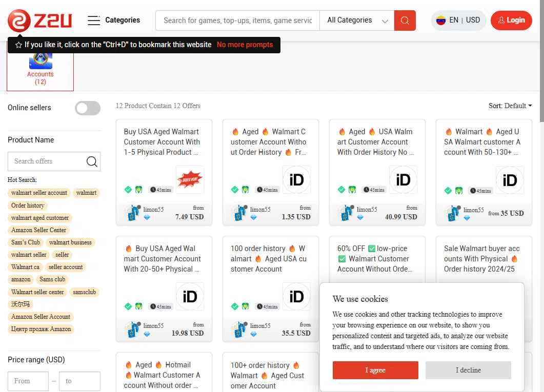Select the 'Walmart seller center' hot search tag
This screenshot has width=544, height=392.
[37, 292]
